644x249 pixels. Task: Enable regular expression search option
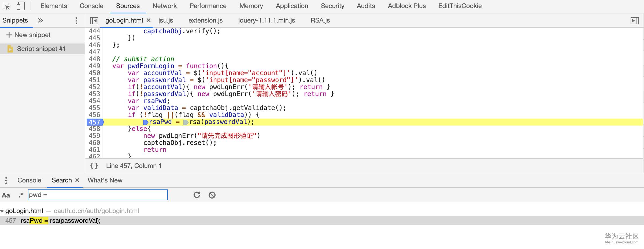pyautogui.click(x=21, y=195)
